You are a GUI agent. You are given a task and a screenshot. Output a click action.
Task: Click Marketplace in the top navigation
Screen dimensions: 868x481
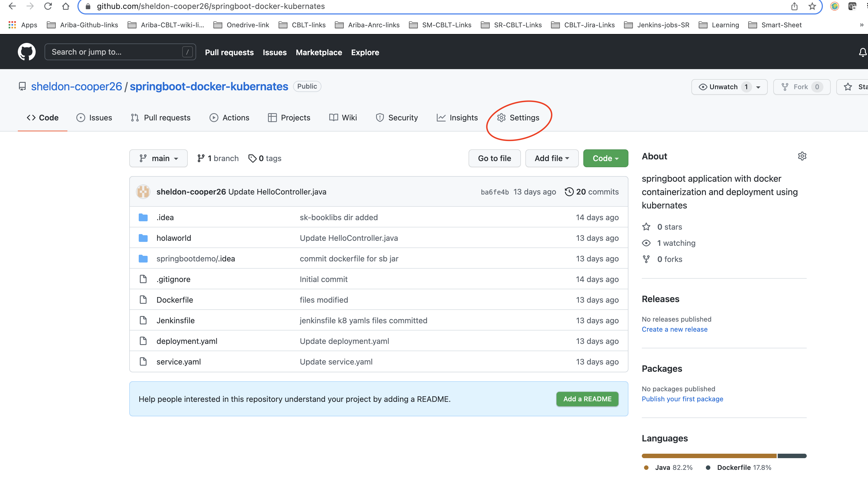tap(319, 52)
